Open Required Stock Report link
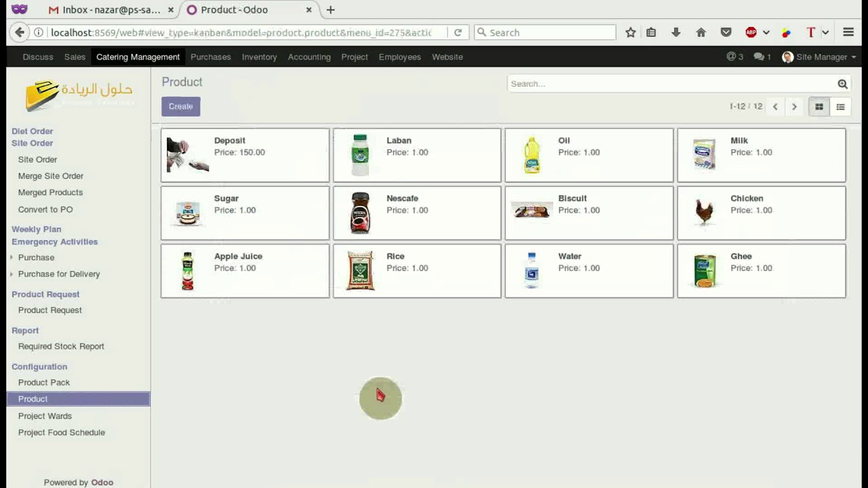The height and width of the screenshot is (488, 868). coord(61,346)
